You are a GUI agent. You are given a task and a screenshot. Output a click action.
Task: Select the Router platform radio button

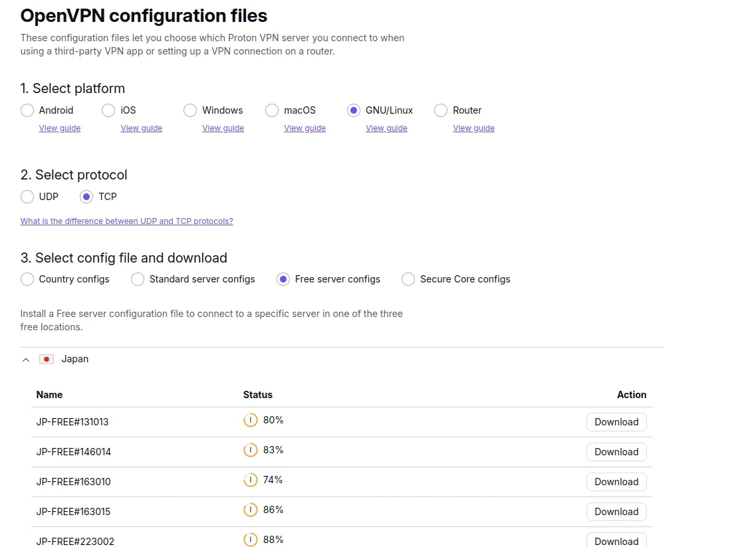(x=441, y=110)
